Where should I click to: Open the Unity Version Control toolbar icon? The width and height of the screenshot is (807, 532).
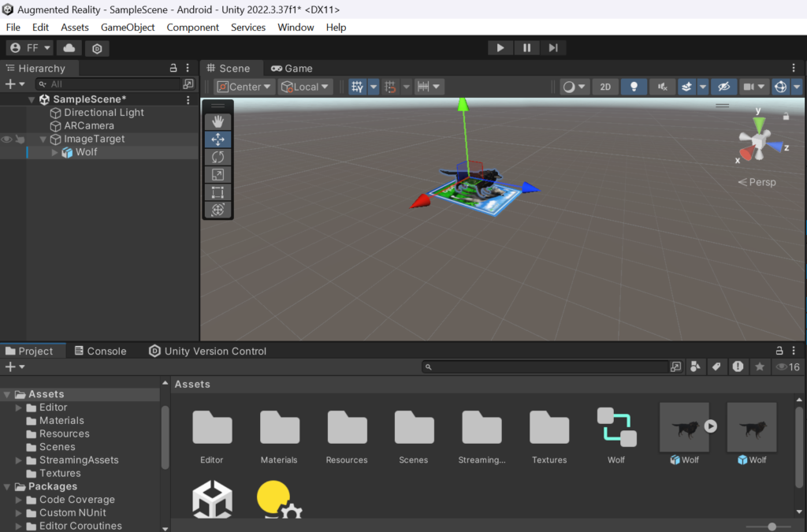(97, 48)
